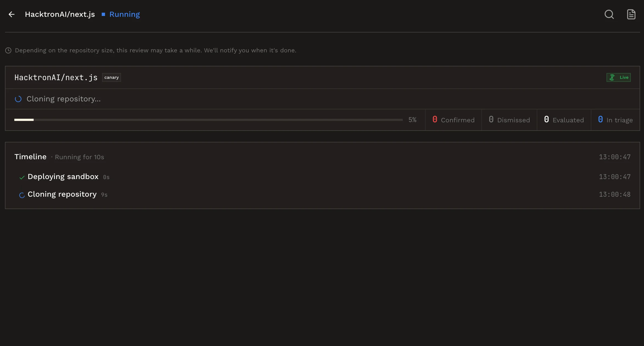Open the document report icon

click(x=631, y=14)
